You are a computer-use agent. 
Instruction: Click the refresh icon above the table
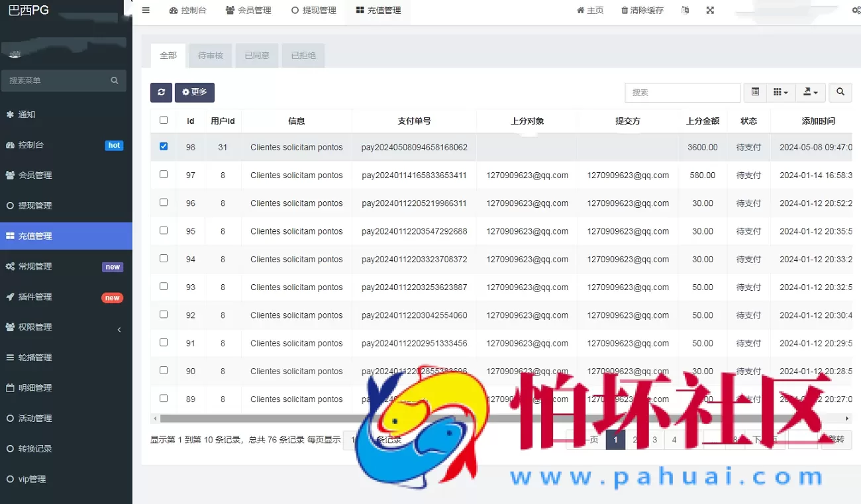pos(161,92)
